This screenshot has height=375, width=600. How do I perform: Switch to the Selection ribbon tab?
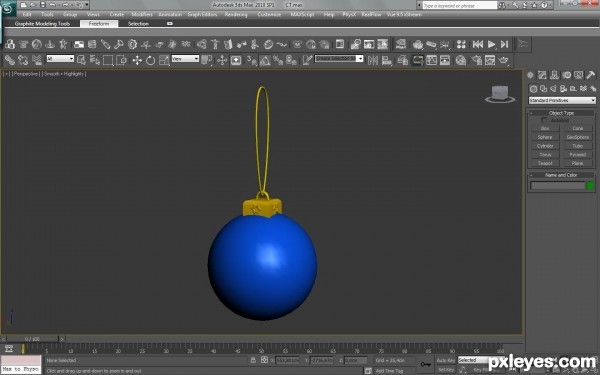click(138, 24)
